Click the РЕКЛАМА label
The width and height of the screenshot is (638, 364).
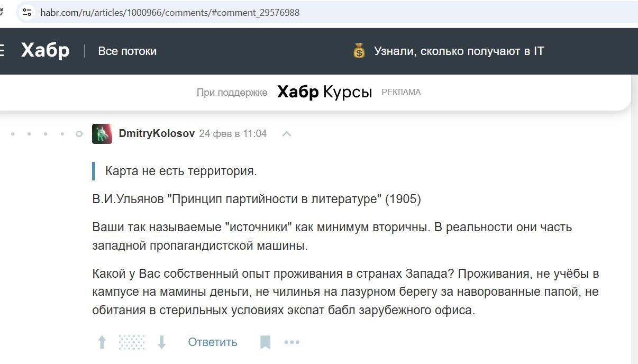click(401, 93)
